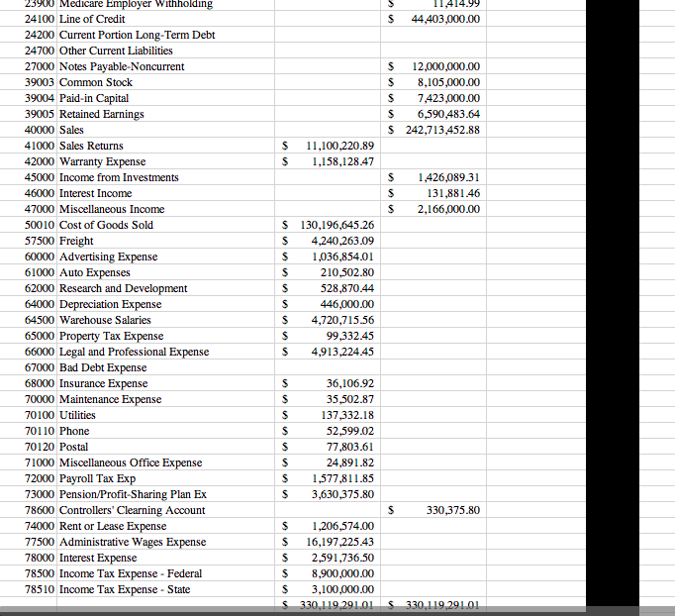The image size is (675, 616).
Task: Click Postal debit 77,803.61
Action: tap(350, 447)
